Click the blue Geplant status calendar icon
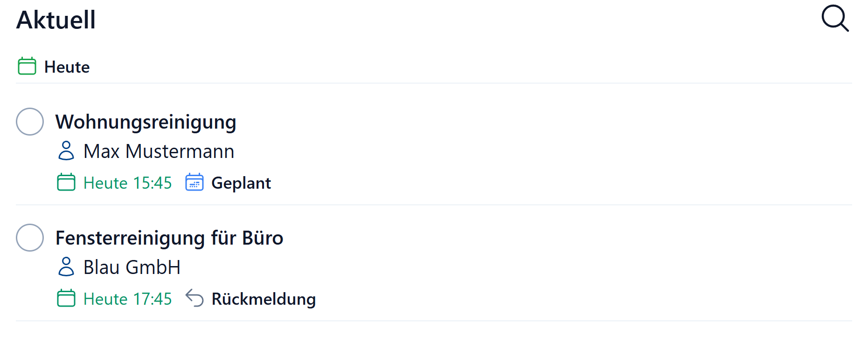This screenshot has height=349, width=868. (194, 182)
